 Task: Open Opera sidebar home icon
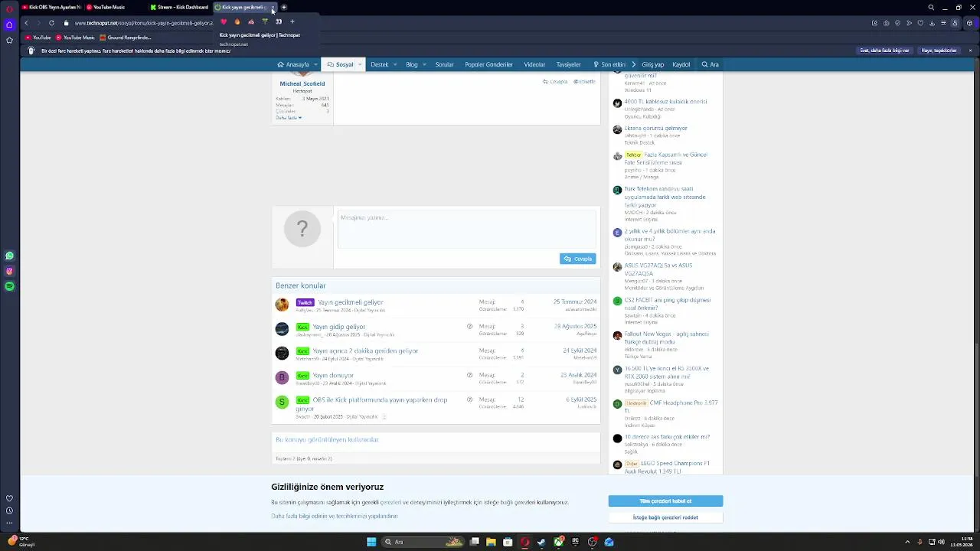9,24
